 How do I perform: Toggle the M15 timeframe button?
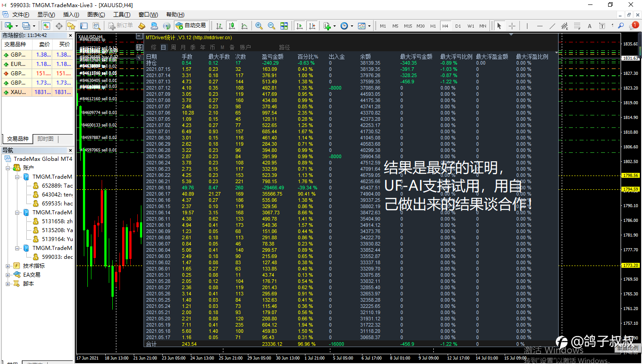pos(407,26)
